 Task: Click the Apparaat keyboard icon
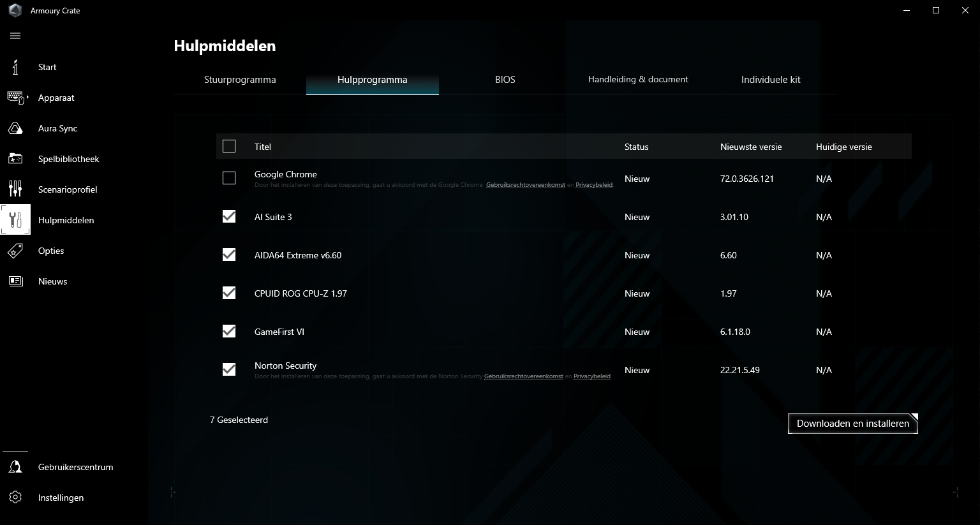coord(15,98)
